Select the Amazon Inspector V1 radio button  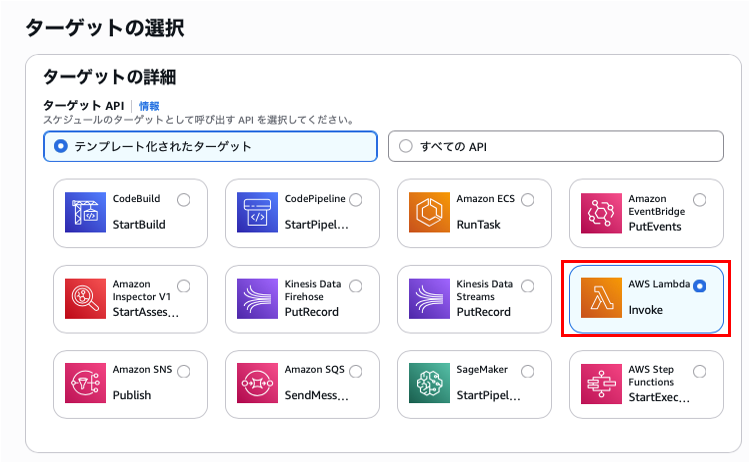tap(184, 286)
